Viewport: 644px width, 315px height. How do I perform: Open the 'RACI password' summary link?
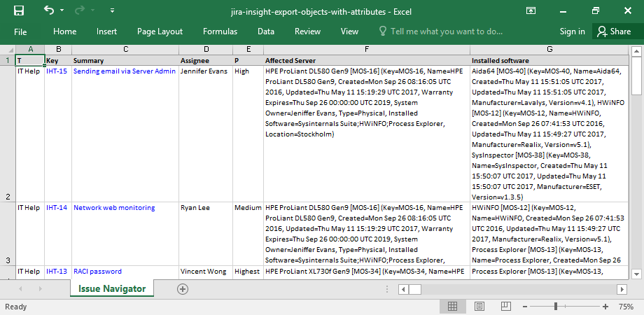coord(98,272)
